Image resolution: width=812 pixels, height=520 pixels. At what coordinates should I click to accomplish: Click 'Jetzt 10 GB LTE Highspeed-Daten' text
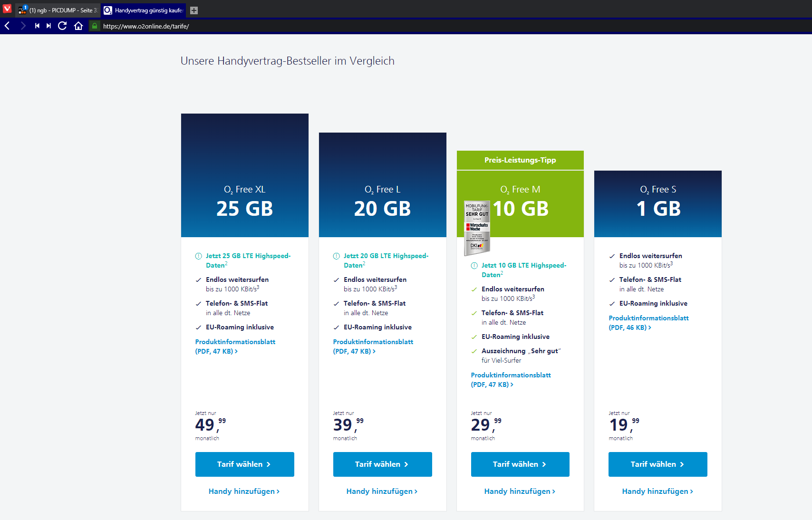[524, 270]
